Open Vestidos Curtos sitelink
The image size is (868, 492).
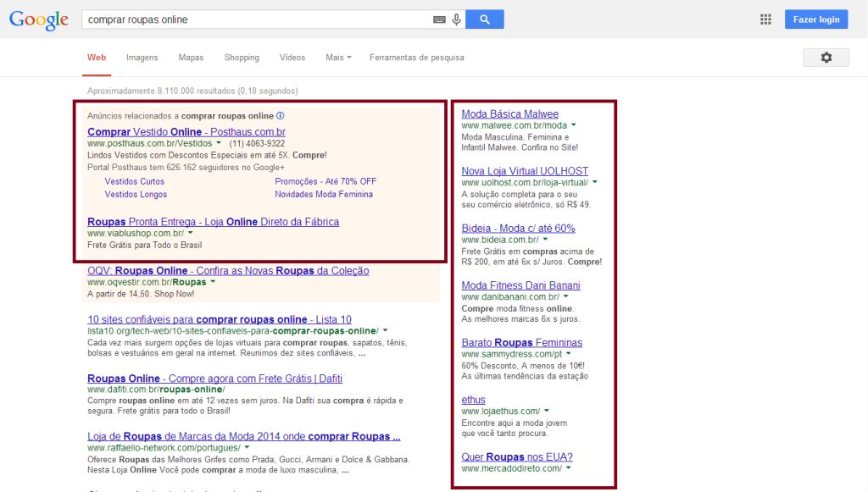[135, 181]
